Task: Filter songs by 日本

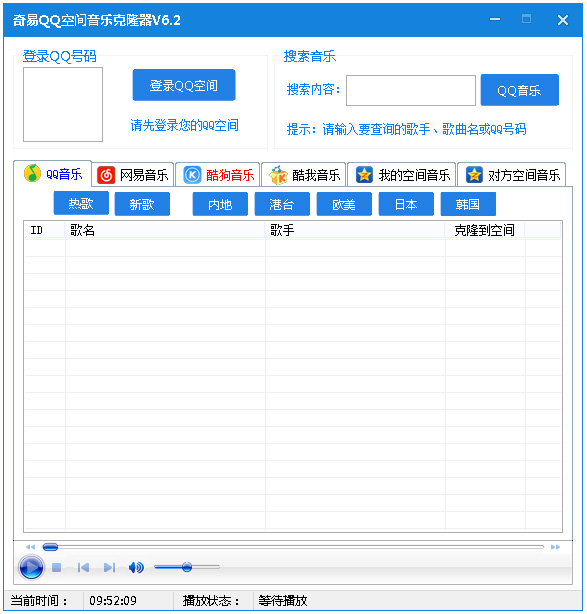Action: [x=406, y=204]
